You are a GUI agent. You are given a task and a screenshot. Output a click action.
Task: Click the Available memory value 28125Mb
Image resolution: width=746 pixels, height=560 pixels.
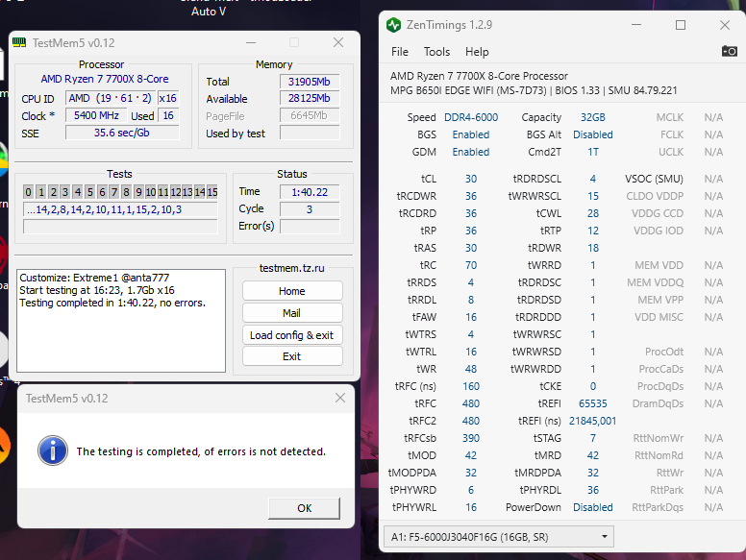coord(310,98)
